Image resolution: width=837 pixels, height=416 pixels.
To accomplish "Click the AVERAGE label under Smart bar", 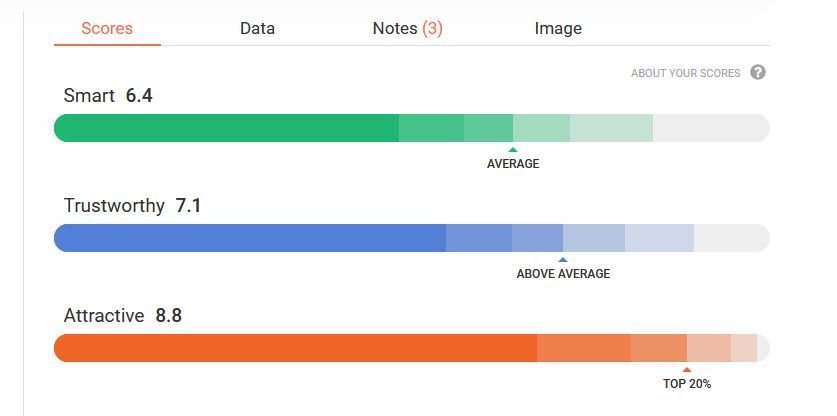I will point(513,164).
